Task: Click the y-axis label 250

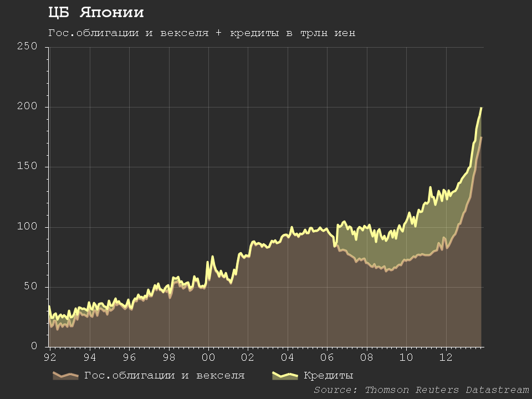Action: click(27, 46)
